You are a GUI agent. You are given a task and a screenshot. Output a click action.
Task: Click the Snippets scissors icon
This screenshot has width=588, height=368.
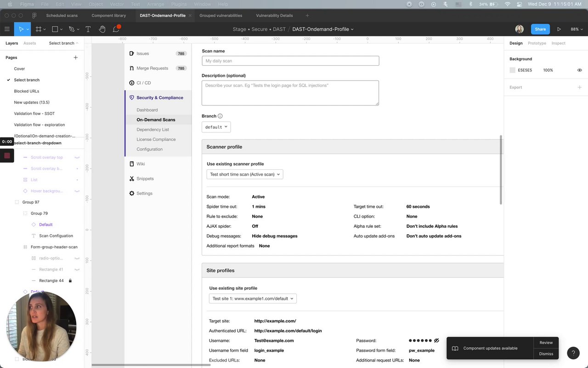coord(132,178)
